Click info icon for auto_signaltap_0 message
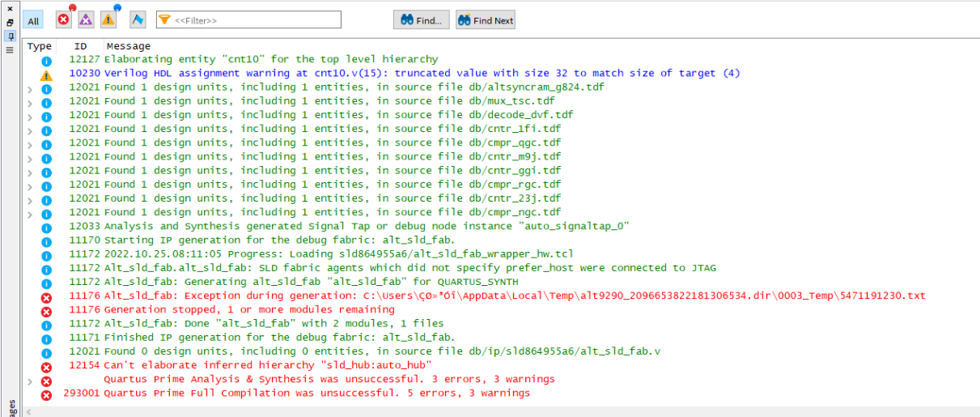Viewport: 980px width, 417px height. click(46, 228)
